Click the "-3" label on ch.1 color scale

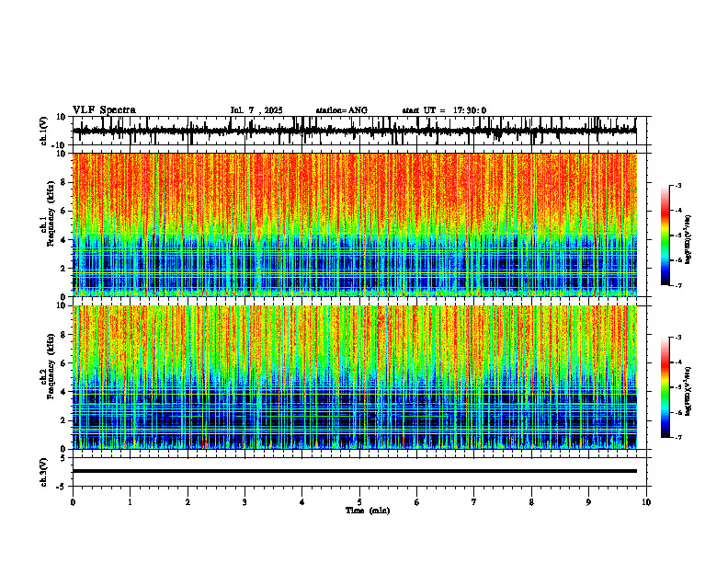(x=677, y=185)
